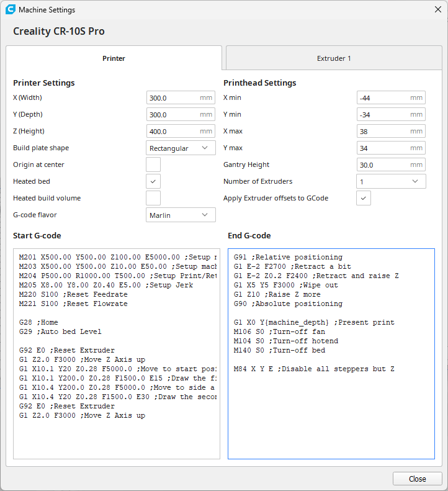
Task: Click the G28 ;Home line in Start G-code
Action: (38, 322)
